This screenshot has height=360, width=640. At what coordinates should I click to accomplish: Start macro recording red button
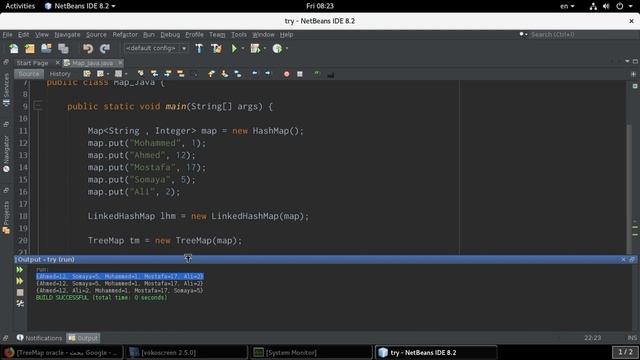(287, 74)
